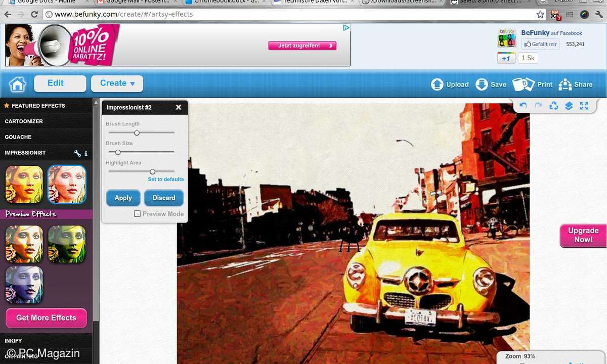Expand the Gouache effects category
The width and height of the screenshot is (607, 364).
(x=18, y=137)
